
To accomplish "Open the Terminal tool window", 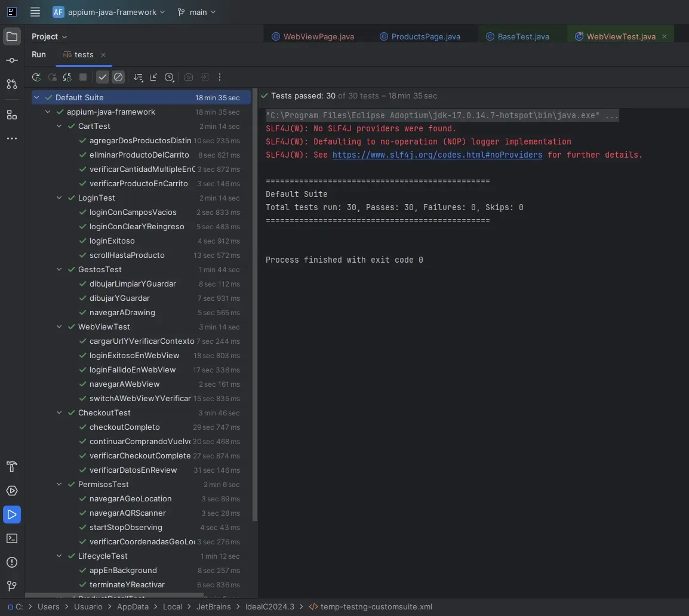I will (x=12, y=538).
